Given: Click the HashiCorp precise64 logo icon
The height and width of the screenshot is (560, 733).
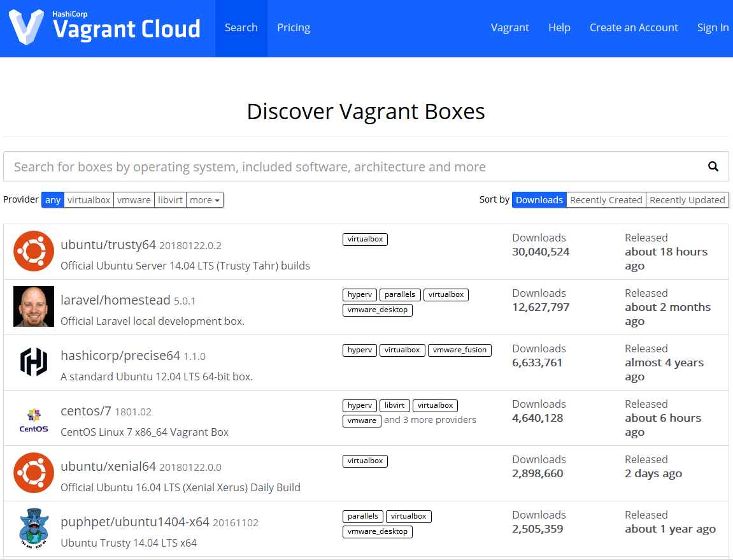Looking at the screenshot, I should (34, 362).
